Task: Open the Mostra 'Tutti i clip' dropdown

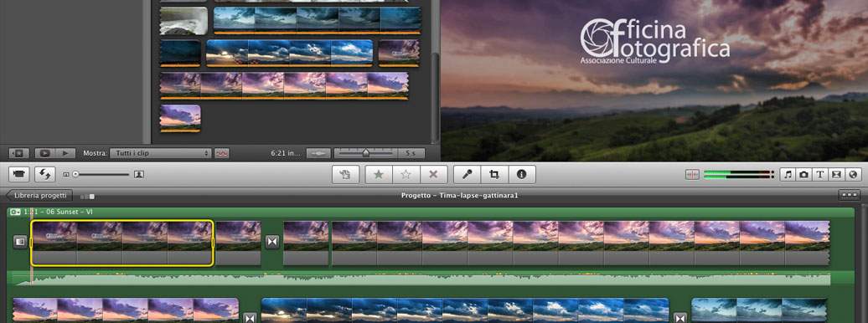Action: 161,153
